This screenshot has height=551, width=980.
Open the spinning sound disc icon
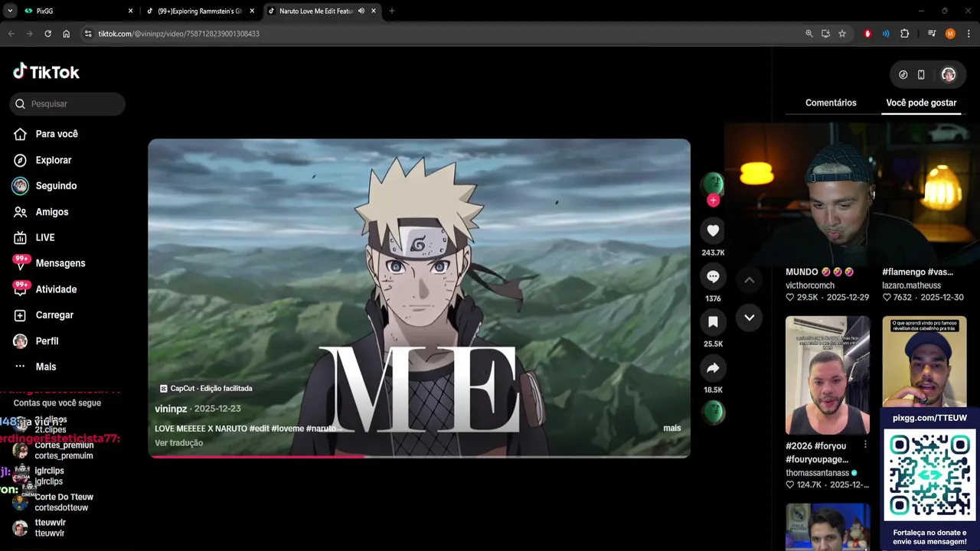(713, 412)
